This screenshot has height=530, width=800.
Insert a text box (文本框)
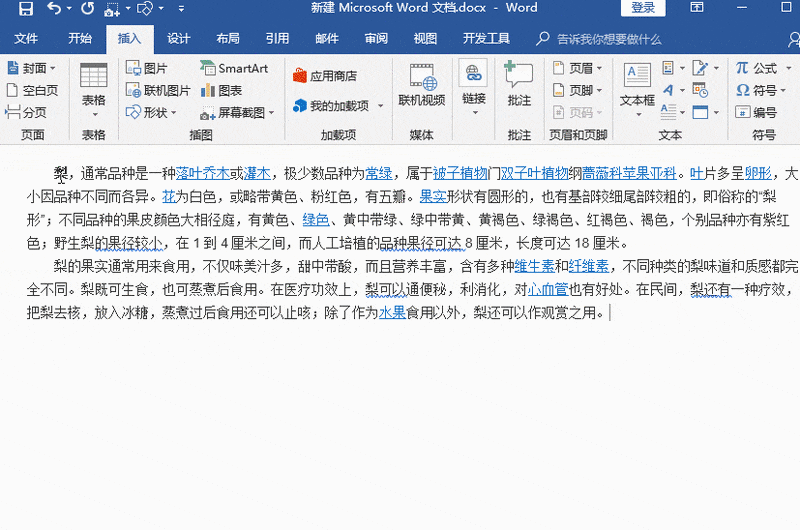(637, 90)
